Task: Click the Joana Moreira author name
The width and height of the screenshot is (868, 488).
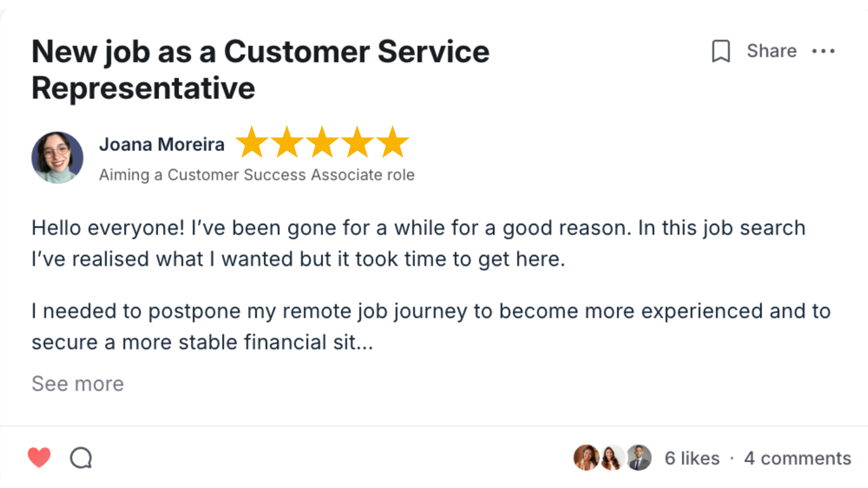Action: (162, 145)
